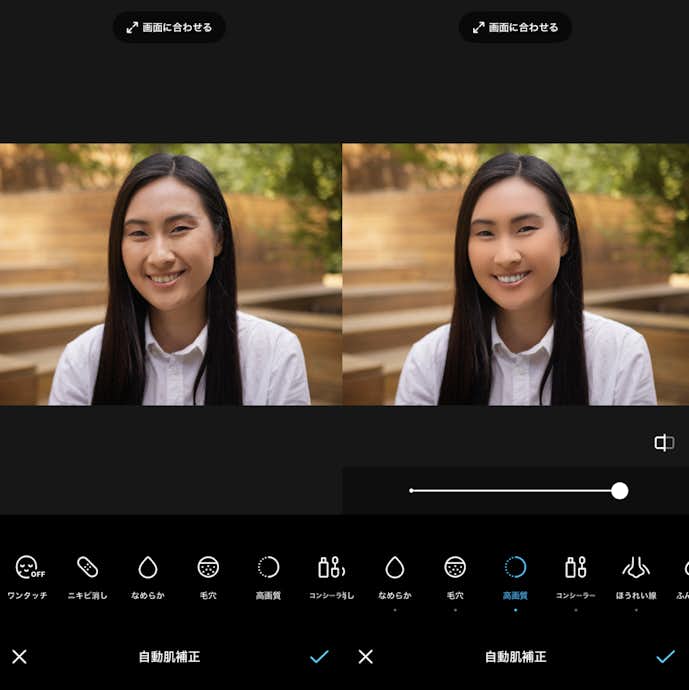689x690 pixels.
Task: Select 毛穴 pore tool in right panel
Action: [x=455, y=569]
